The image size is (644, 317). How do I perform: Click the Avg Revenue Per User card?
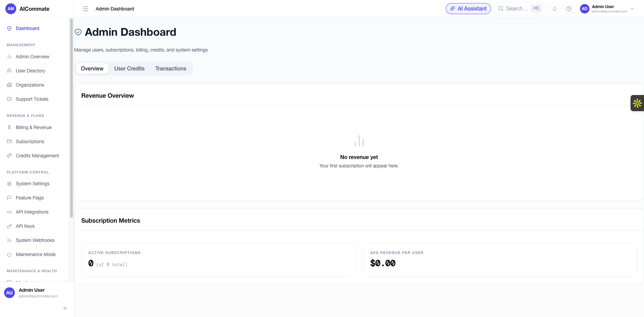click(500, 260)
